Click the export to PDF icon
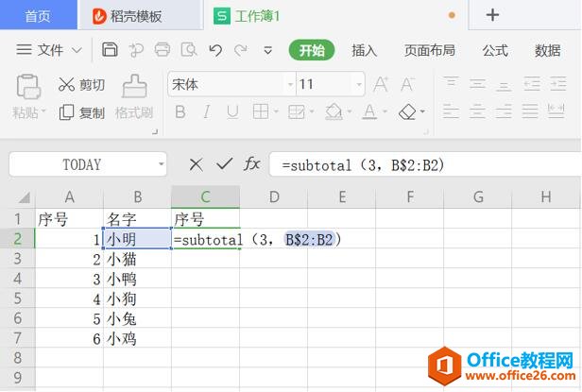 click(x=136, y=50)
